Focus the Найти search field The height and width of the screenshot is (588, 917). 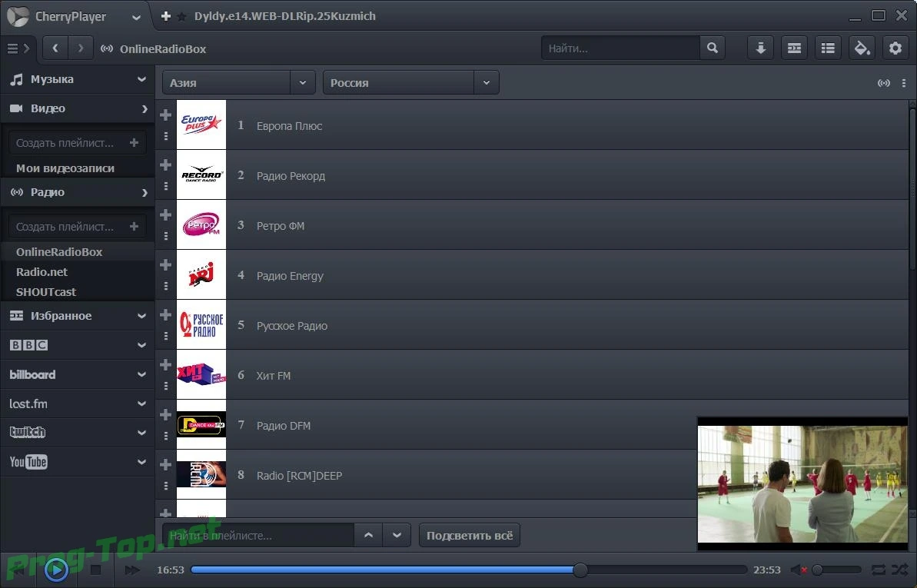pyautogui.click(x=620, y=48)
